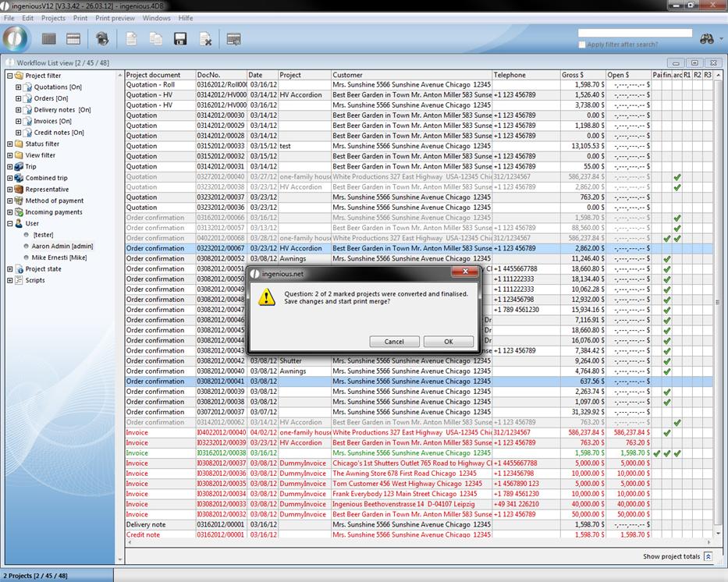Click the warning icon in the dialog
Screen dimensions: 728x582
[267, 297]
